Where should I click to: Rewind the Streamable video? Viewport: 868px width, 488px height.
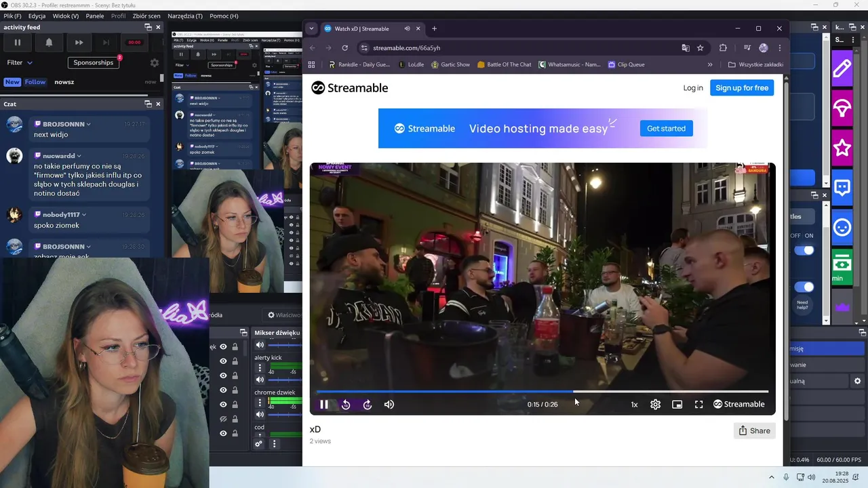pyautogui.click(x=346, y=405)
